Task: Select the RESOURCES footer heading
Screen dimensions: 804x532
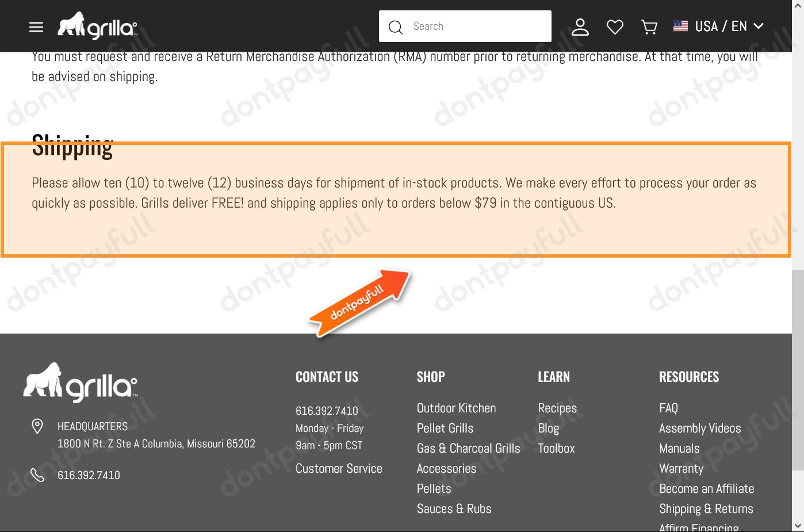Action: click(x=689, y=377)
